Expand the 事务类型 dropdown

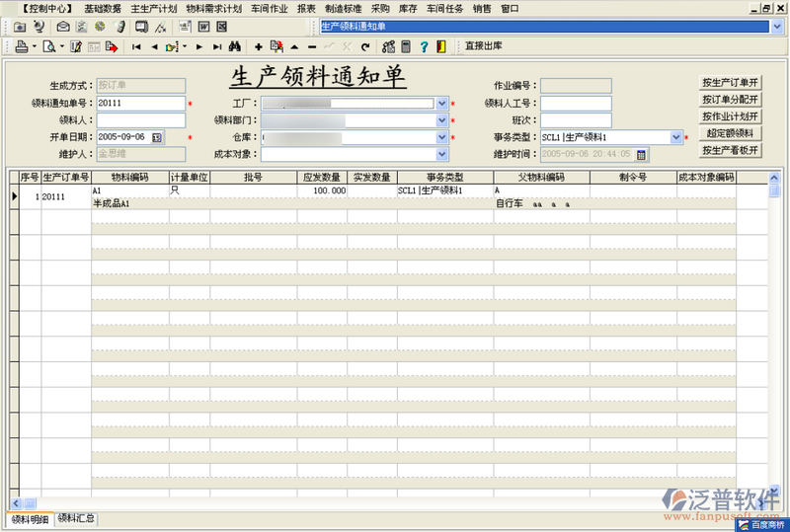pos(676,137)
